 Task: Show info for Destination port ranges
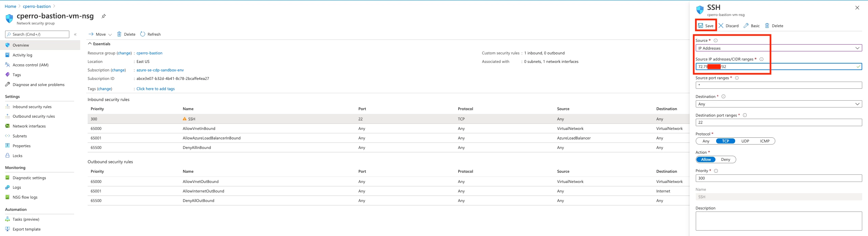point(745,115)
